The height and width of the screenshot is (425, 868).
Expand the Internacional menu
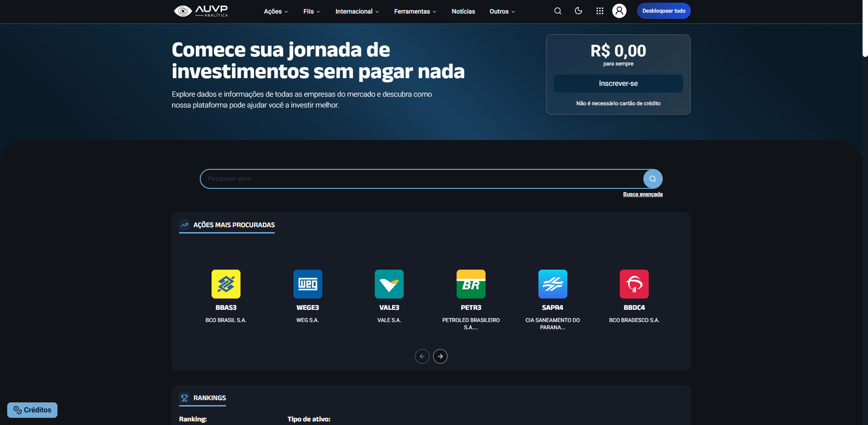point(357,11)
